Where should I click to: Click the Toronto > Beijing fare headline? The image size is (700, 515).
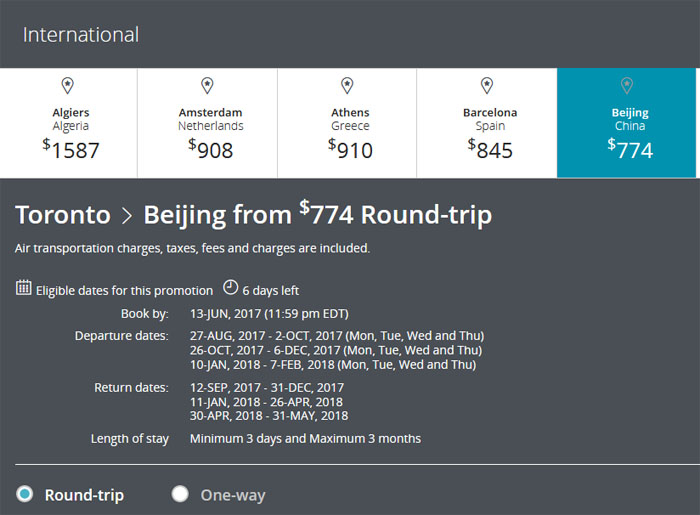[254, 215]
